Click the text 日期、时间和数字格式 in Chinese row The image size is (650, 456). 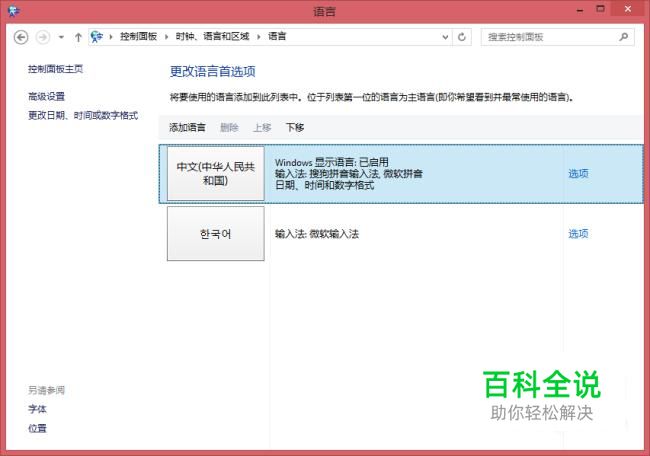click(325, 185)
